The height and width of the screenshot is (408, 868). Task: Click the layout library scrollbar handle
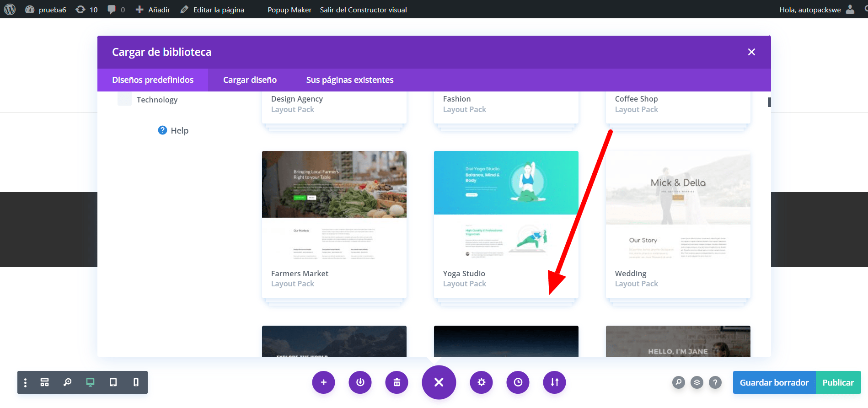tap(769, 102)
